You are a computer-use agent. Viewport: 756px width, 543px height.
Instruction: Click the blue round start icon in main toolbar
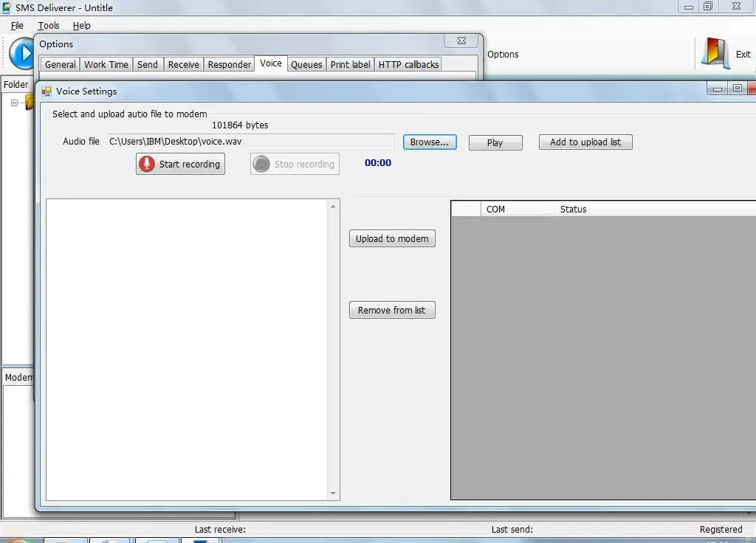(x=21, y=53)
